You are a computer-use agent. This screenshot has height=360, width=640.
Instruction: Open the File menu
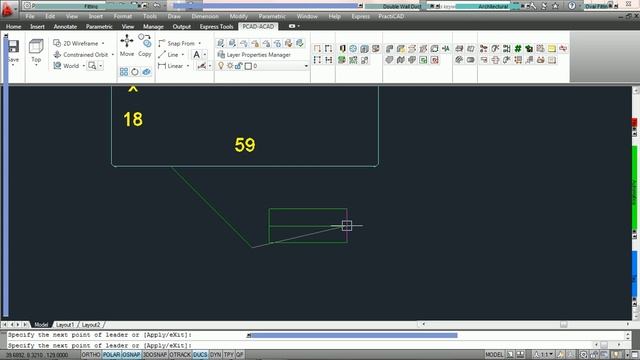pyautogui.click(x=30, y=16)
